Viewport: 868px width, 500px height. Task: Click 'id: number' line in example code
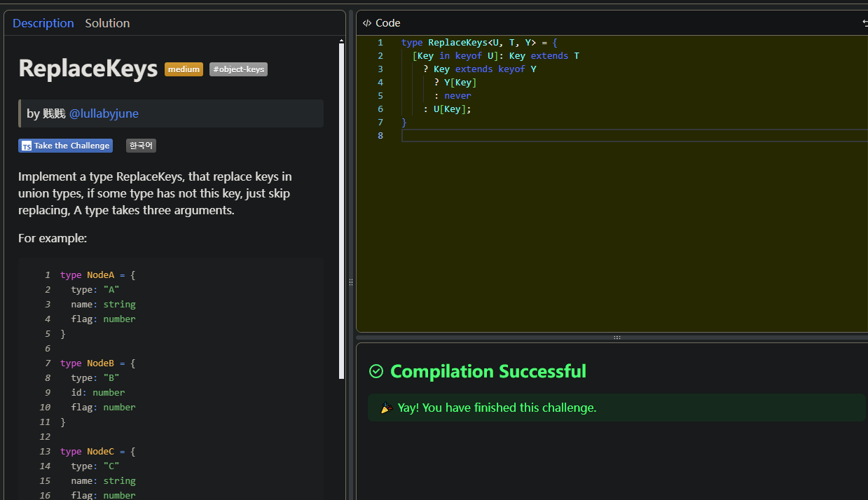[x=98, y=393]
